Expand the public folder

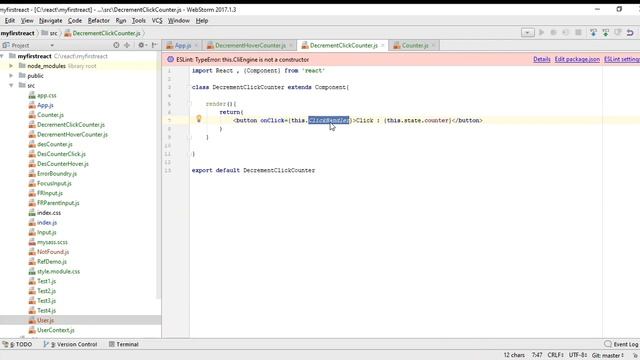11,76
